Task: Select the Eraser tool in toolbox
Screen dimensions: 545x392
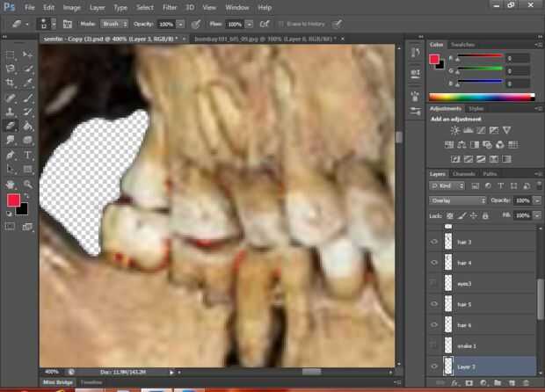Action: [x=10, y=126]
